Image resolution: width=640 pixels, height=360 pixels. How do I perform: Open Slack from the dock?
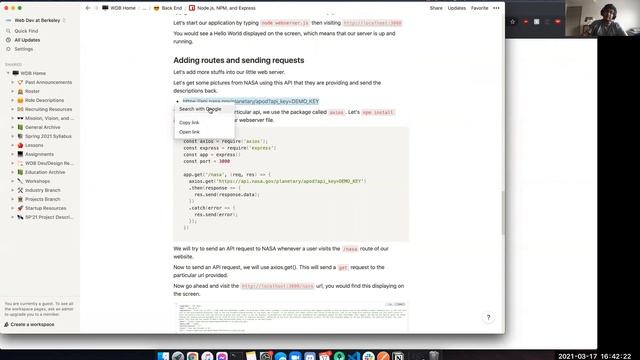(369, 356)
